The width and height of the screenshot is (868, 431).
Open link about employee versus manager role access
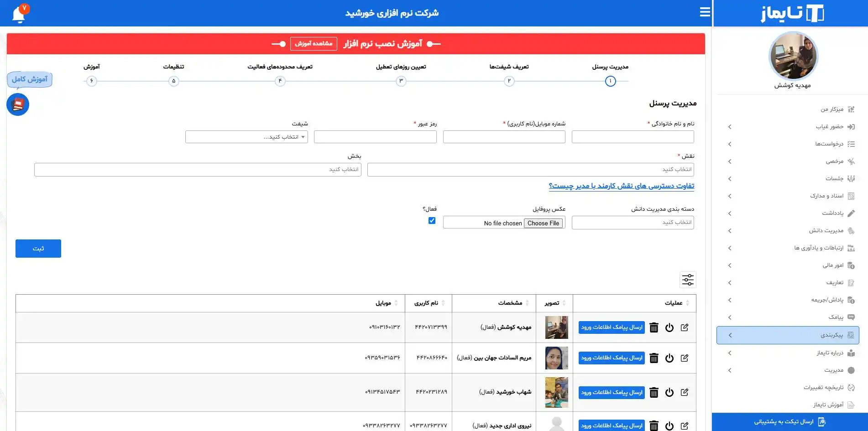621,186
